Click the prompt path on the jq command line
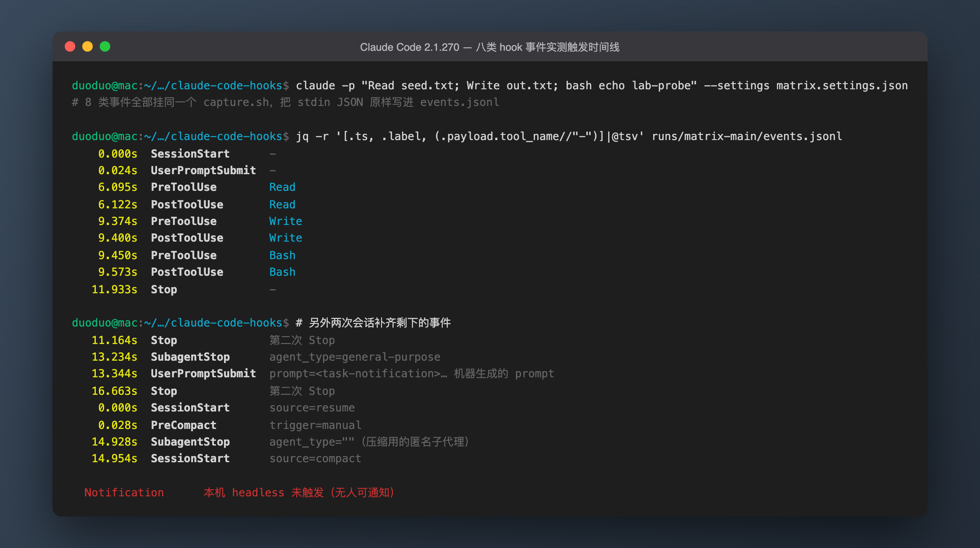Viewport: 980px width, 548px height. click(213, 136)
